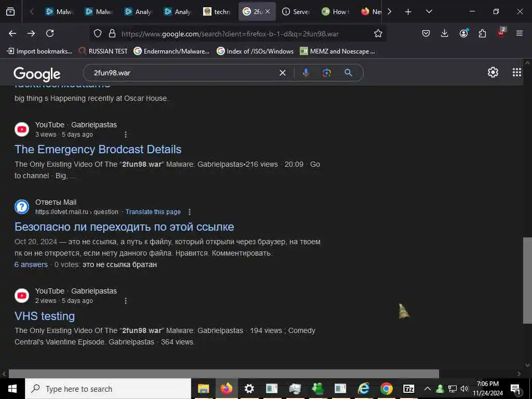Open Chrome from taskbar
The image size is (532, 399).
click(x=386, y=389)
